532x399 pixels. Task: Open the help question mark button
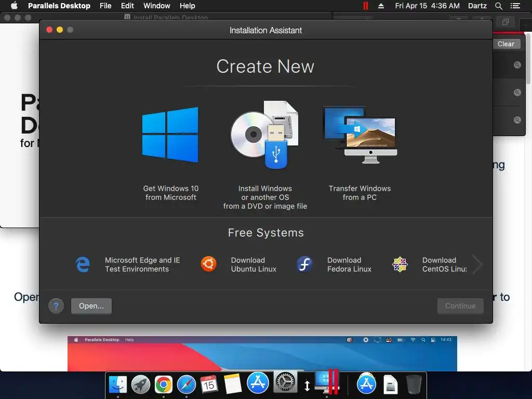tap(56, 306)
